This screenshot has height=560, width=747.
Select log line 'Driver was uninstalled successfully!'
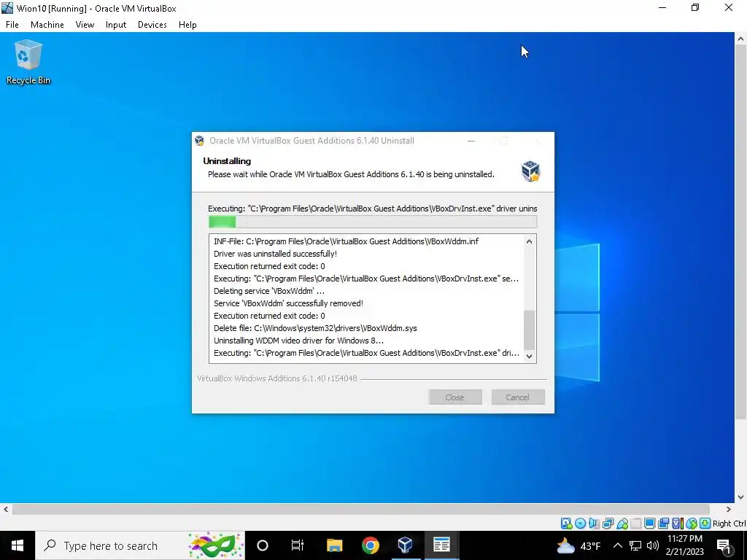(x=275, y=254)
